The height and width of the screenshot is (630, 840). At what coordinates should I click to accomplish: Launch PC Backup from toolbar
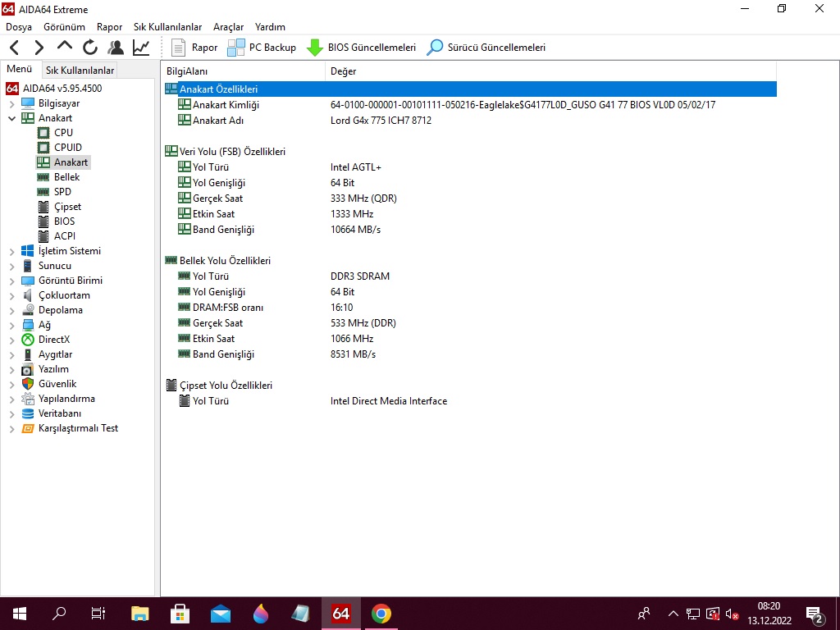pos(262,48)
